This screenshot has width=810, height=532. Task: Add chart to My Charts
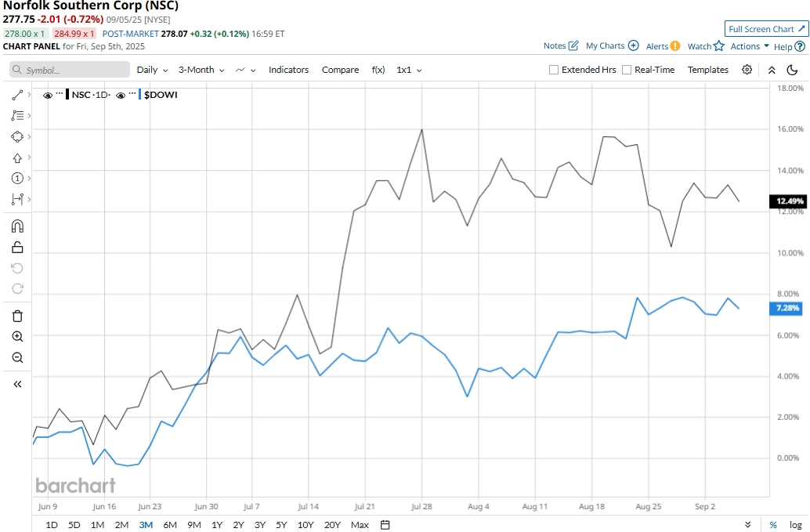tap(612, 46)
